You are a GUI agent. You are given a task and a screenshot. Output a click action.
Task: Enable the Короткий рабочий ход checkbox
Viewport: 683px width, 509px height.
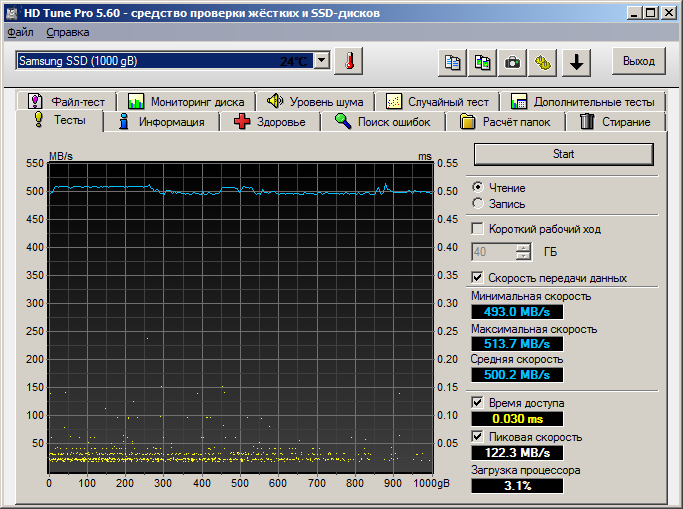[478, 229]
